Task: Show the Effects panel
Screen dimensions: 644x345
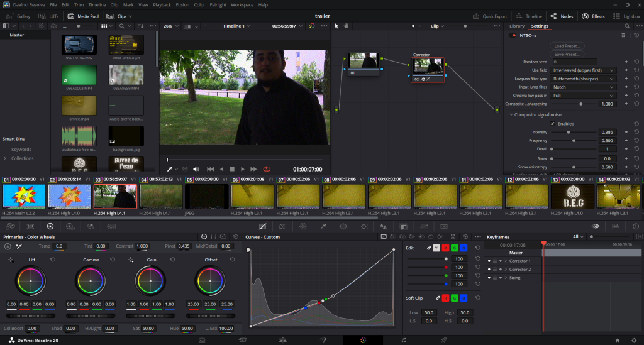Action: tap(594, 16)
